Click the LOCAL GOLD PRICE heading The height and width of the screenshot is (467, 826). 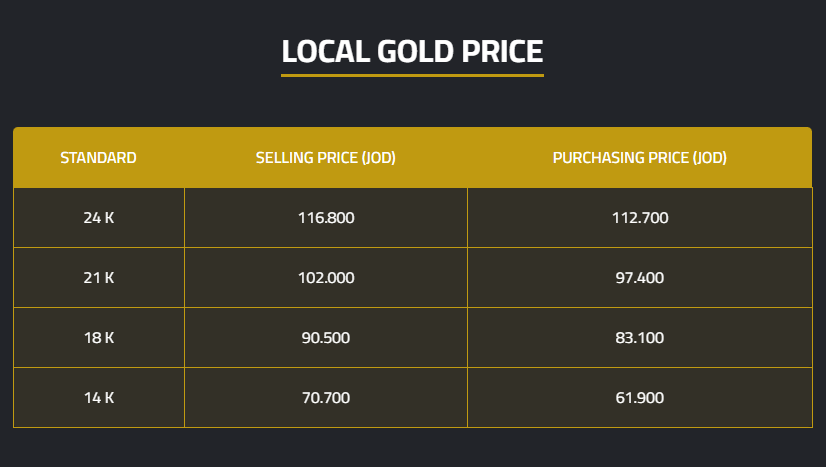pos(412,51)
